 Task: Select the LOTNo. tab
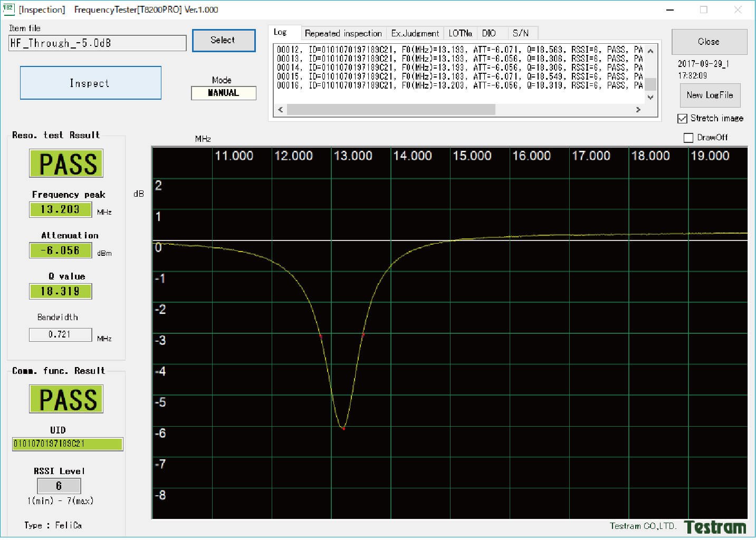[x=460, y=33]
